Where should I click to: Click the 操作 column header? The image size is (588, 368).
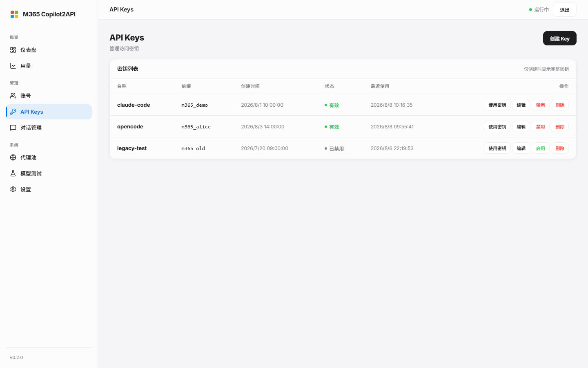click(x=564, y=86)
